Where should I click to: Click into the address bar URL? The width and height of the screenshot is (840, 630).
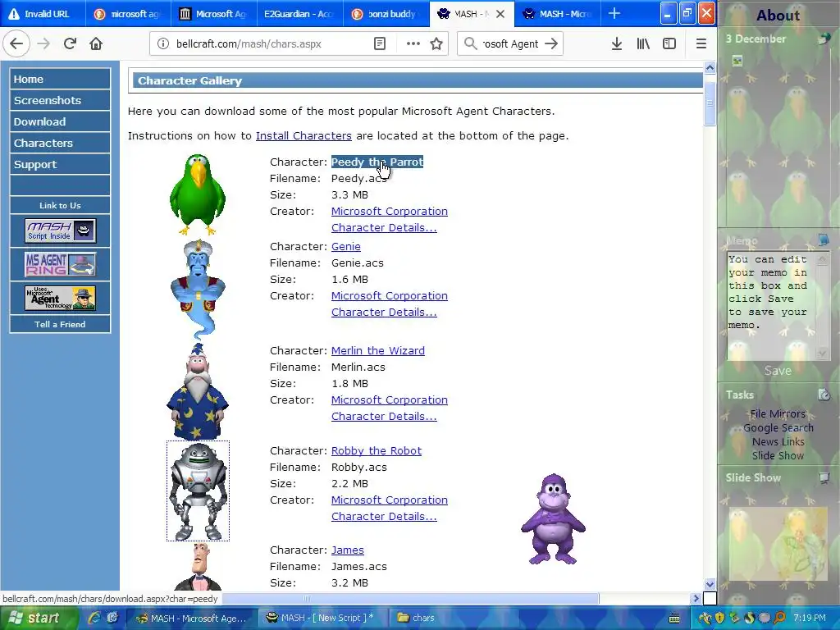click(249, 44)
